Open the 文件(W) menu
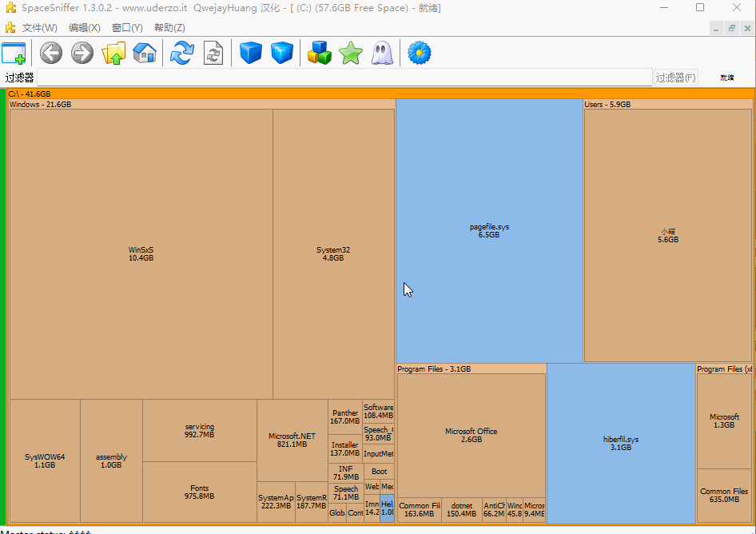Image resolution: width=756 pixels, height=534 pixels. 39,28
